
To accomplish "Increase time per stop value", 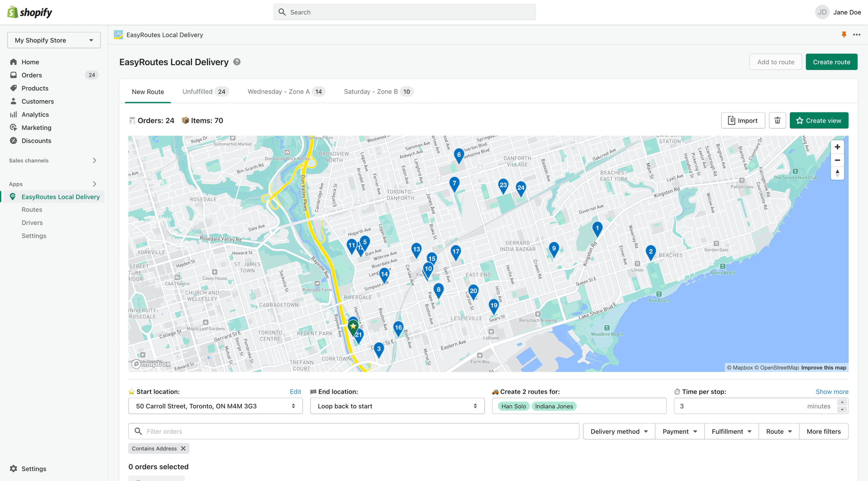I will [x=842, y=403].
